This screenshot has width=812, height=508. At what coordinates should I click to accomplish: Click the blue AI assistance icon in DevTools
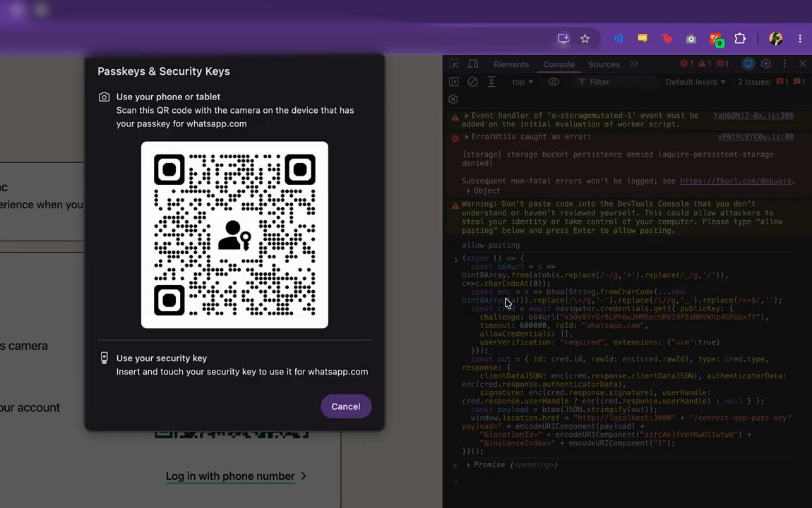click(748, 64)
